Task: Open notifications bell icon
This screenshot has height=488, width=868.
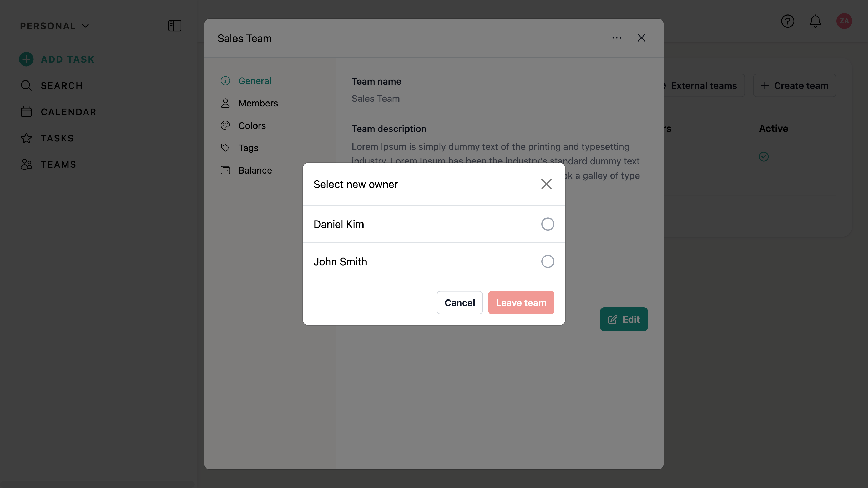Action: [815, 21]
